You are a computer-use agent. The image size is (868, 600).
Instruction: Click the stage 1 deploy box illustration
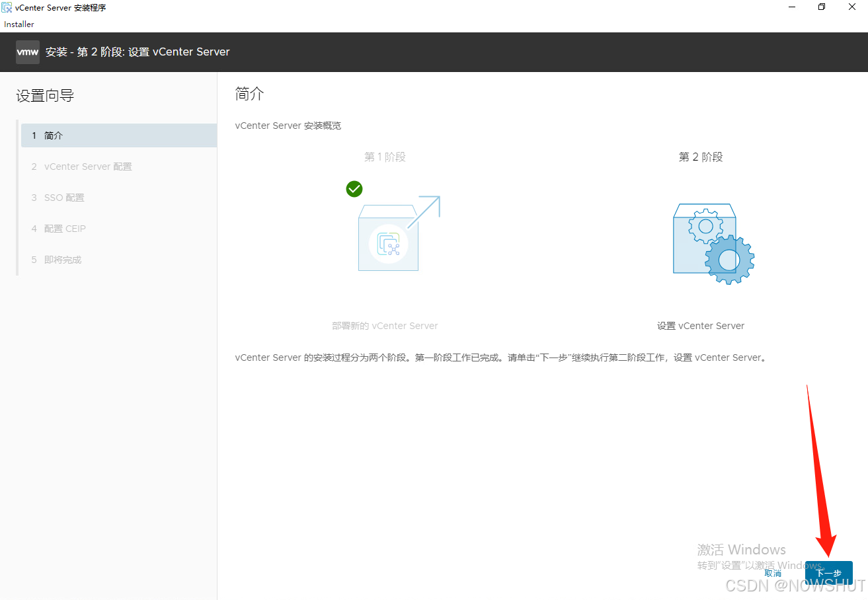pos(399,233)
